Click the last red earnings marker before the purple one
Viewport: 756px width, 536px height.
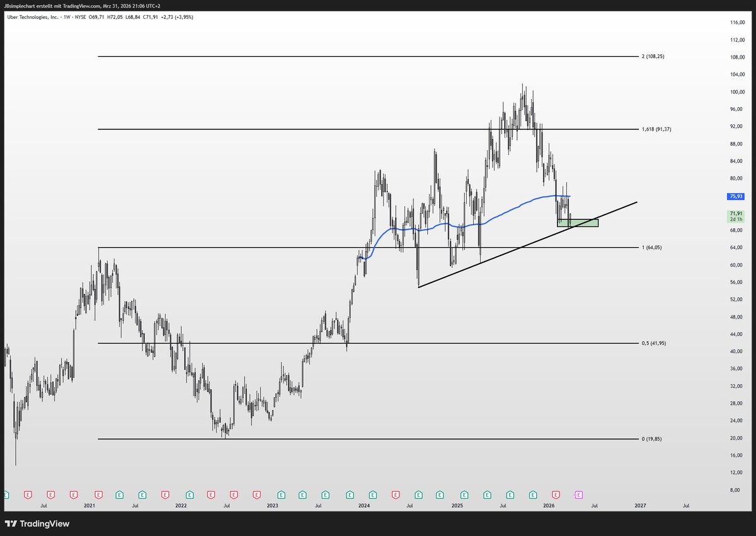coord(556,495)
